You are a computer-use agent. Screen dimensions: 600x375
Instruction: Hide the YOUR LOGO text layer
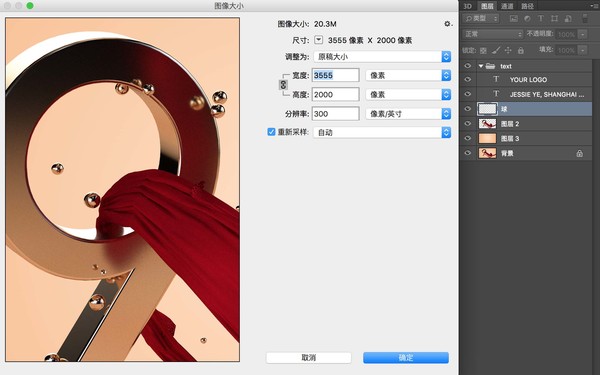[x=468, y=79]
